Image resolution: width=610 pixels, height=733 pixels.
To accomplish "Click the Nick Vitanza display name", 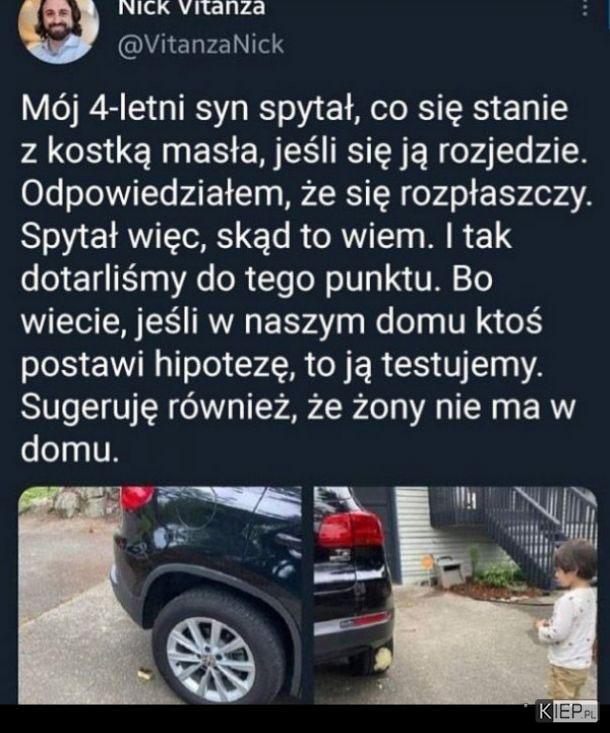I will pyautogui.click(x=191, y=8).
